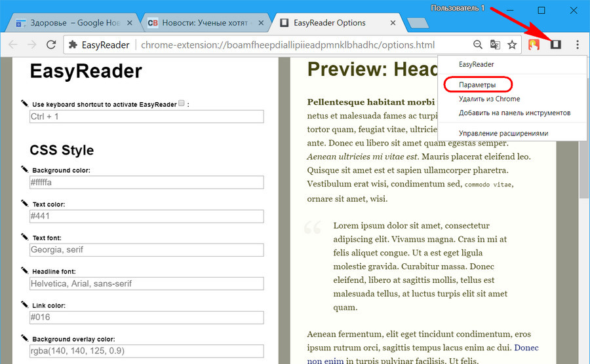Click the EasyReader page title
Screen dimensions: 590x364
coord(86,71)
